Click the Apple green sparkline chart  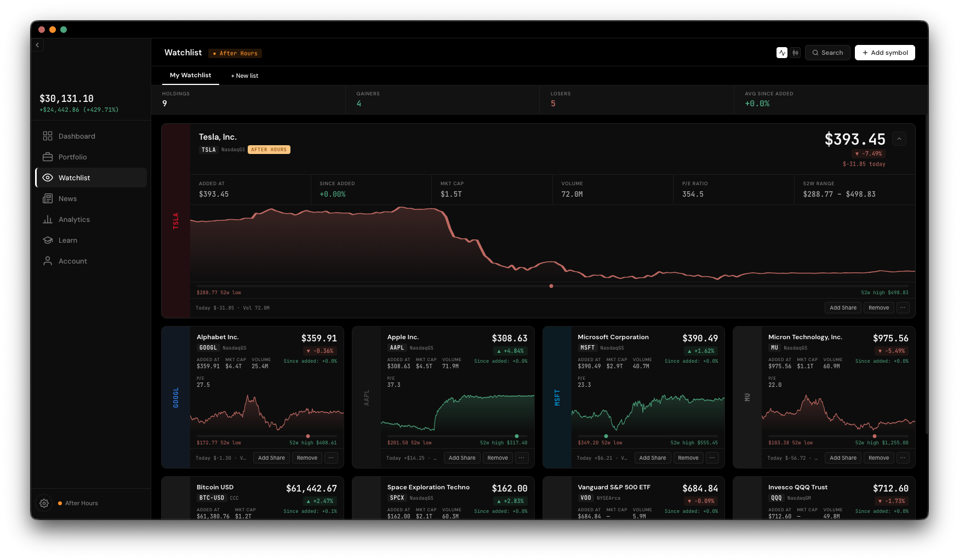coord(458,412)
